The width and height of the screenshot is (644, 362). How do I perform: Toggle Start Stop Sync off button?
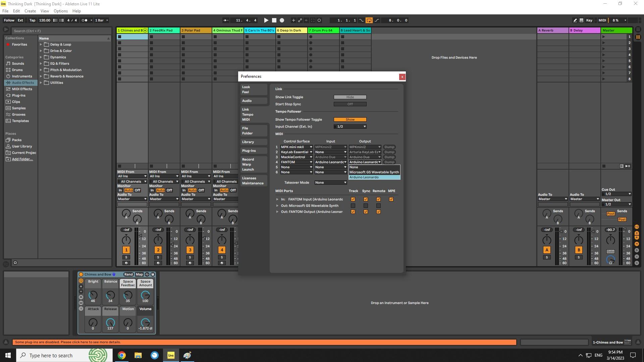point(350,104)
